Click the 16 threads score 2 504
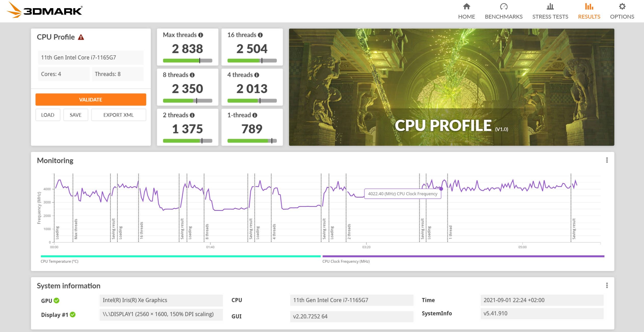644x332 pixels. coord(252,49)
